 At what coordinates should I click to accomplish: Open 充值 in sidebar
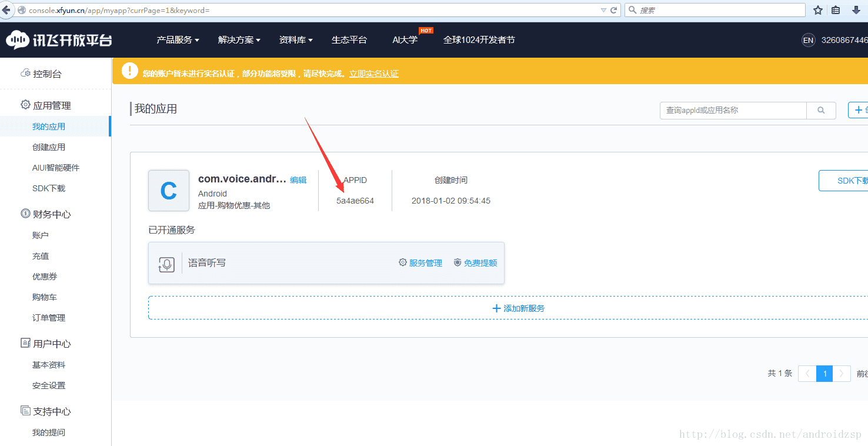pos(41,256)
